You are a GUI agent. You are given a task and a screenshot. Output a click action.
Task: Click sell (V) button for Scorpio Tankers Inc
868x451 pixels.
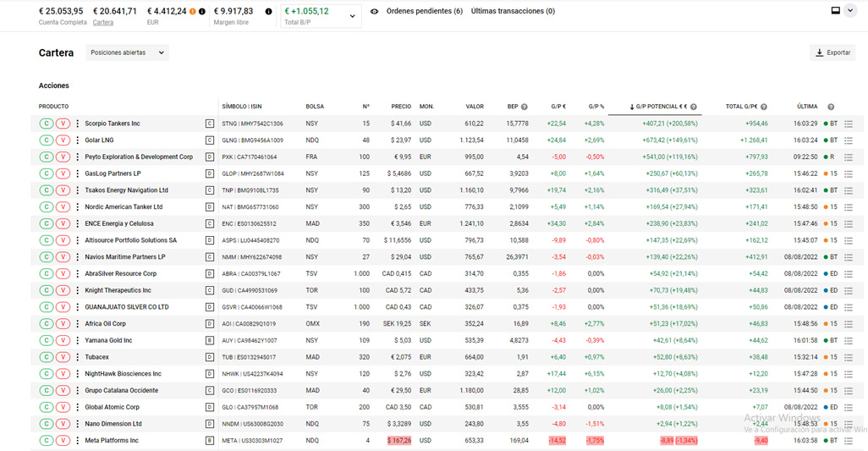coord(63,124)
